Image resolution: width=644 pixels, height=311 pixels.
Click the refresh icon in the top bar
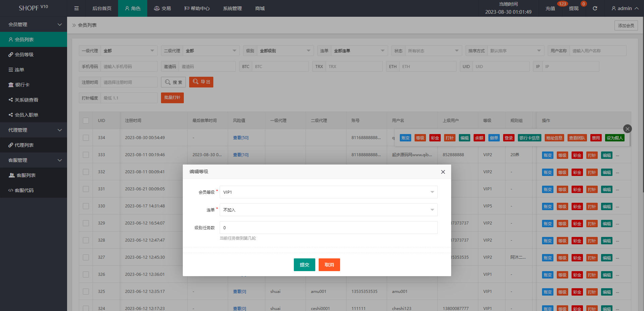click(x=595, y=8)
